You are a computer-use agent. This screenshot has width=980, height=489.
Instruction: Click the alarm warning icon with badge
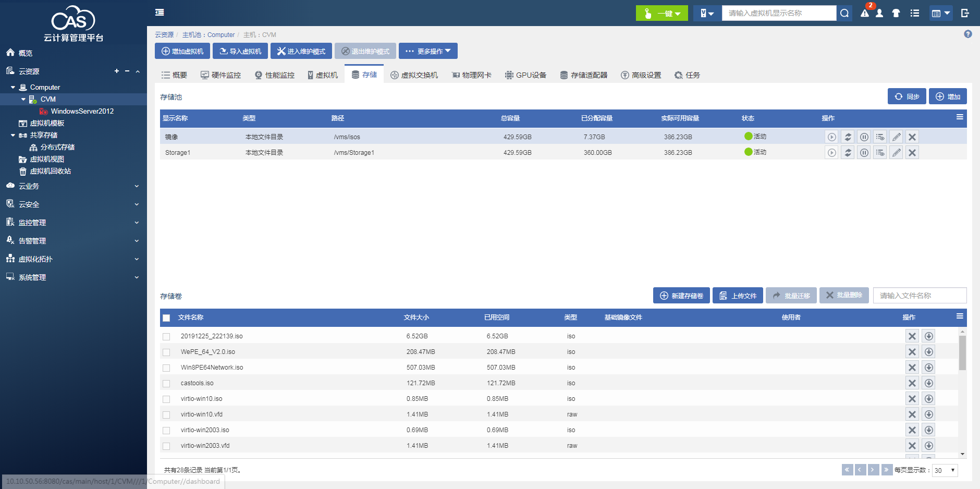click(865, 13)
